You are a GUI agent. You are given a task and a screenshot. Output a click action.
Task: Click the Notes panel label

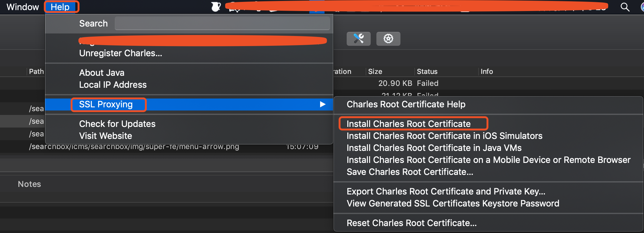click(29, 184)
